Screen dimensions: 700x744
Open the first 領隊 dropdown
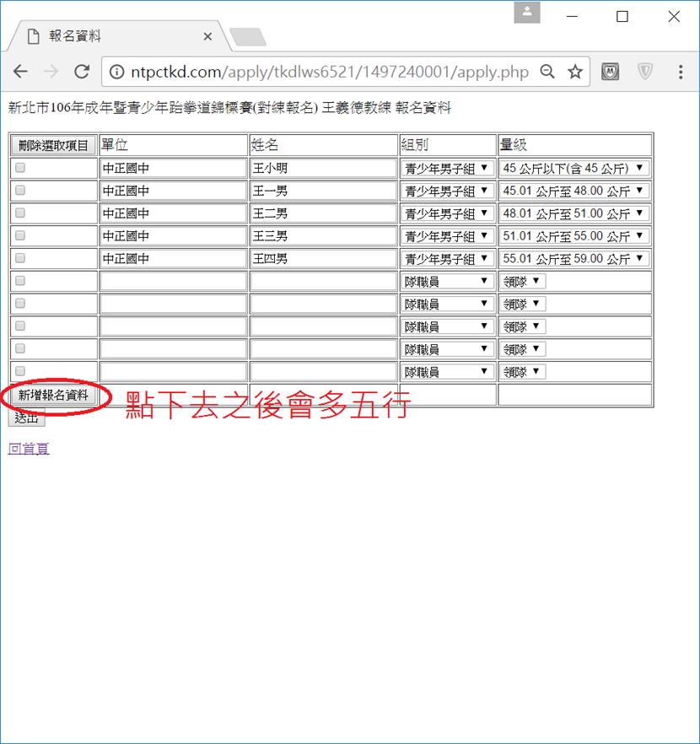click(x=522, y=281)
